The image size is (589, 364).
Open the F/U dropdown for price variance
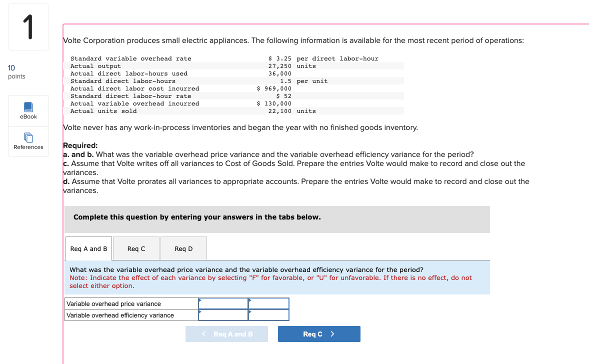coord(268,303)
